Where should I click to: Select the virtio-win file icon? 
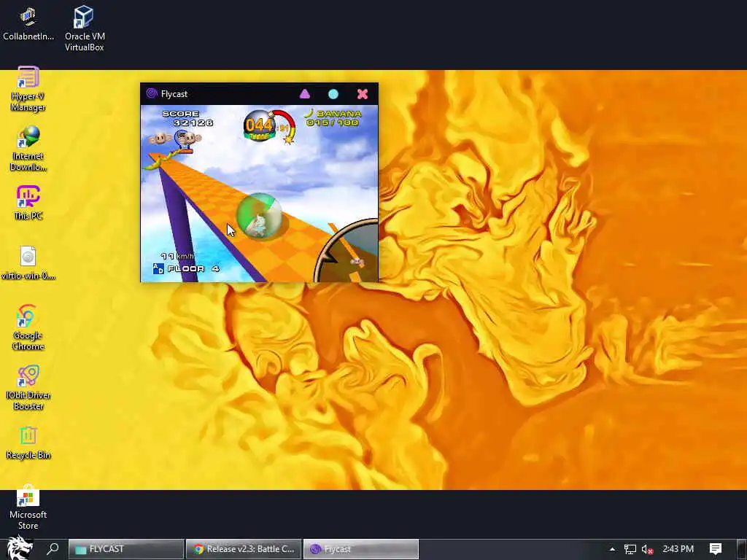click(x=28, y=262)
